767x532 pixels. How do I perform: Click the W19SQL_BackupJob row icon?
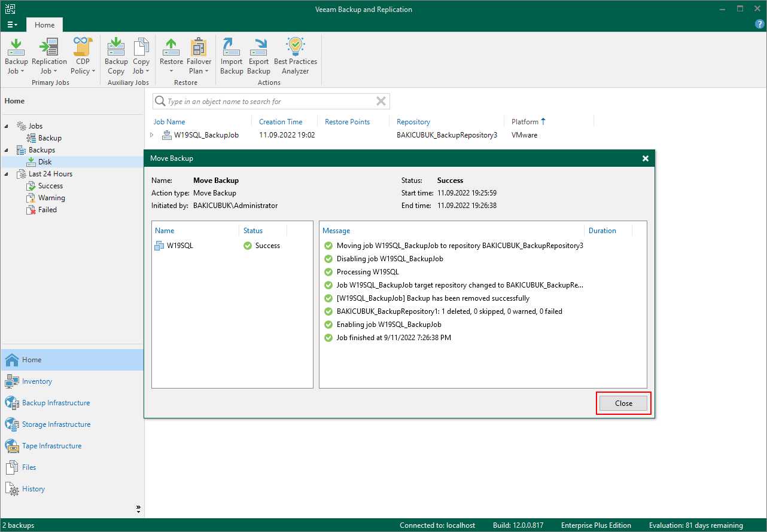pos(167,135)
